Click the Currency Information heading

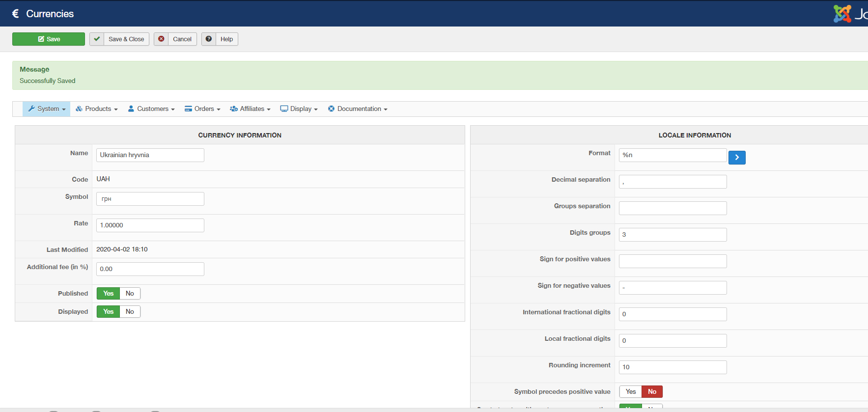(x=240, y=136)
